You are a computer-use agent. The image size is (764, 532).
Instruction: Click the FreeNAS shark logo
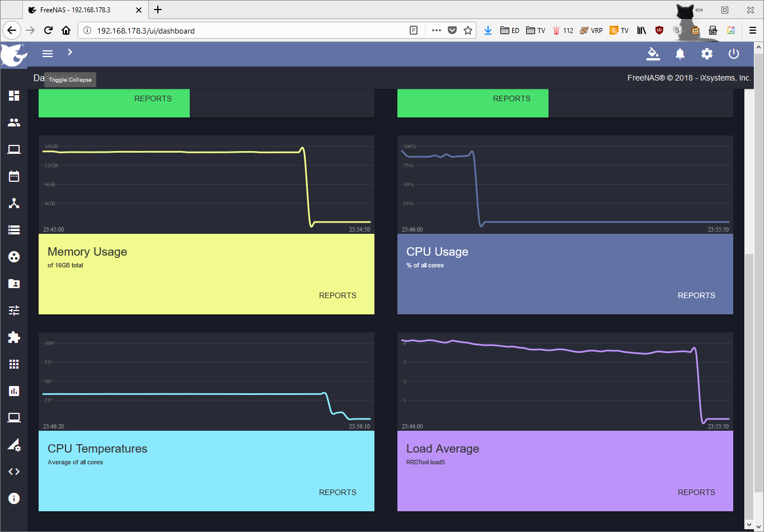[x=14, y=55]
